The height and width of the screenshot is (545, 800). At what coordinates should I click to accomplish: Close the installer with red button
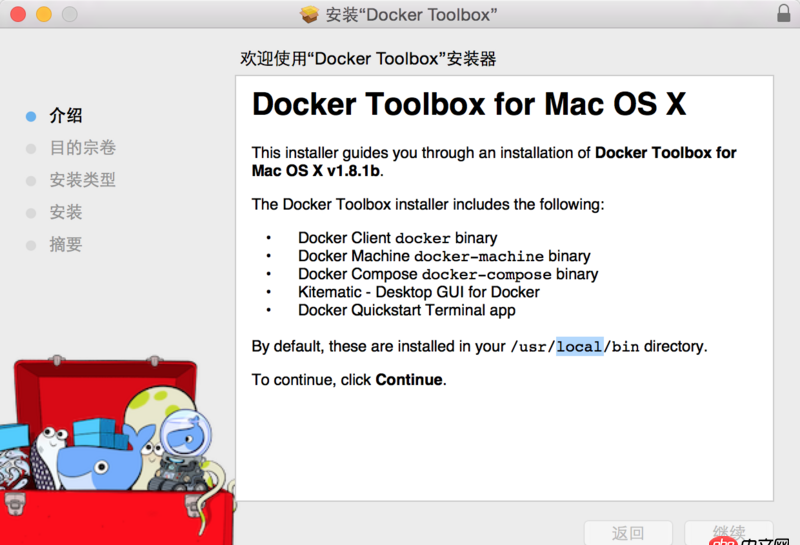click(x=18, y=14)
